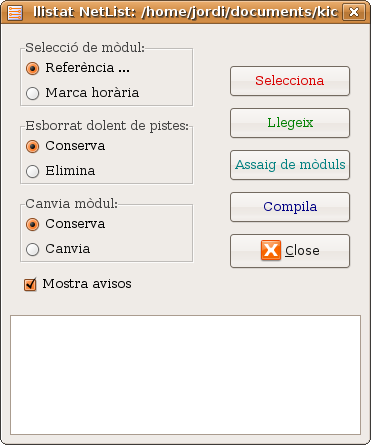Click the blue Compila button
Screen dimensions: 371x445
click(x=290, y=207)
